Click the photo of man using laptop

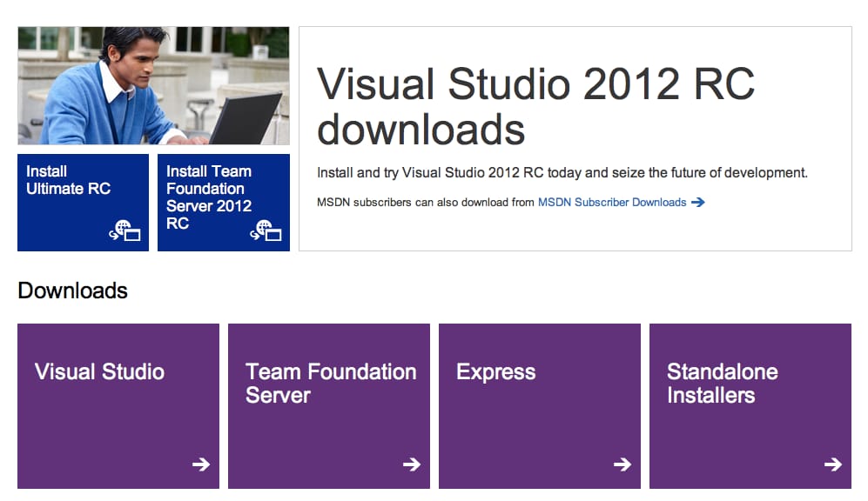(153, 86)
